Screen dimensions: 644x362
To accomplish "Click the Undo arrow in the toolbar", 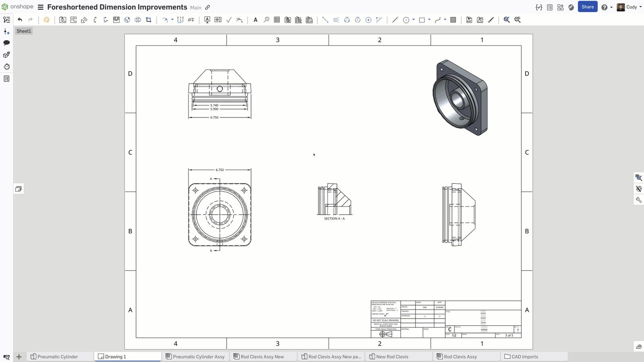I will pyautogui.click(x=20, y=20).
